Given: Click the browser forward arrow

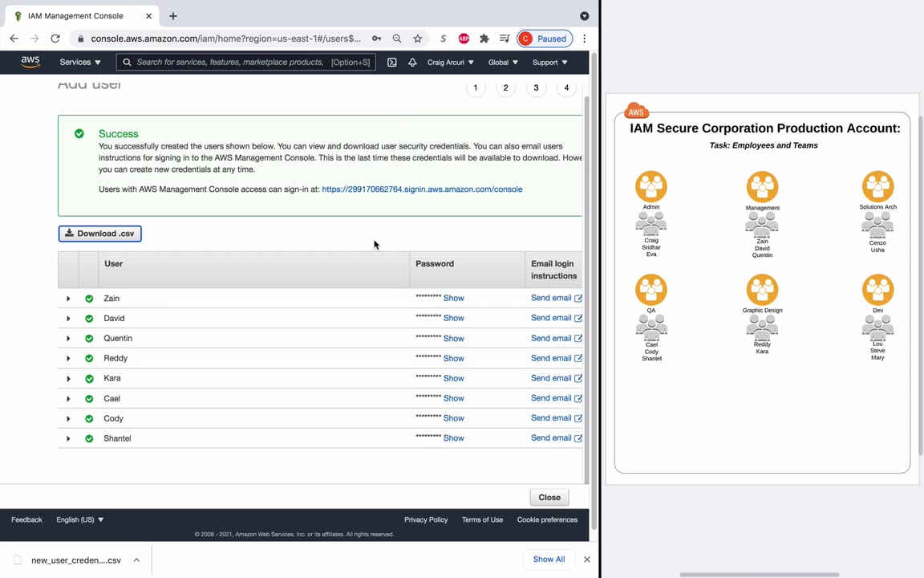Looking at the screenshot, I should [x=34, y=39].
